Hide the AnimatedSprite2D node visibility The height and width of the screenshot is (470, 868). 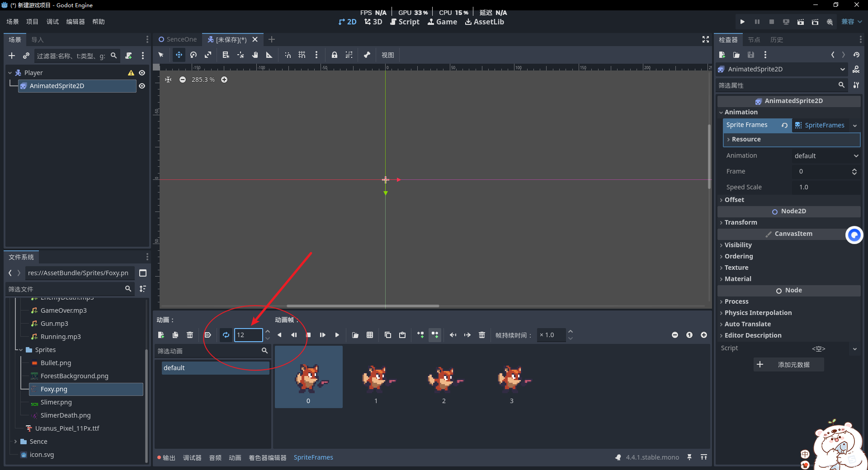point(142,86)
